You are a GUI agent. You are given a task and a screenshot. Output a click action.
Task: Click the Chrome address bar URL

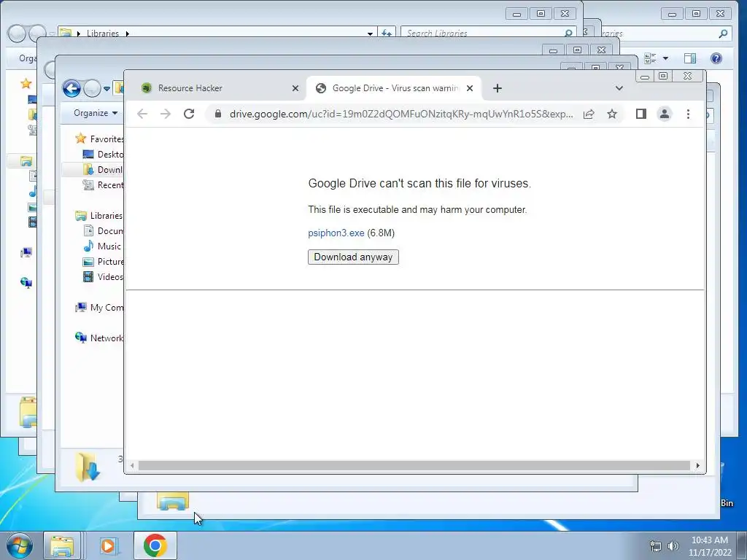point(401,114)
